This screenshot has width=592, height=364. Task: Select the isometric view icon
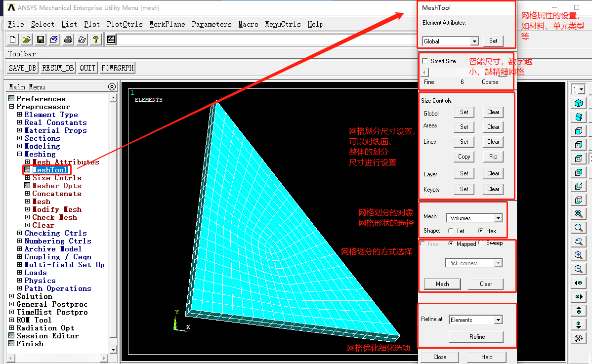579,103
